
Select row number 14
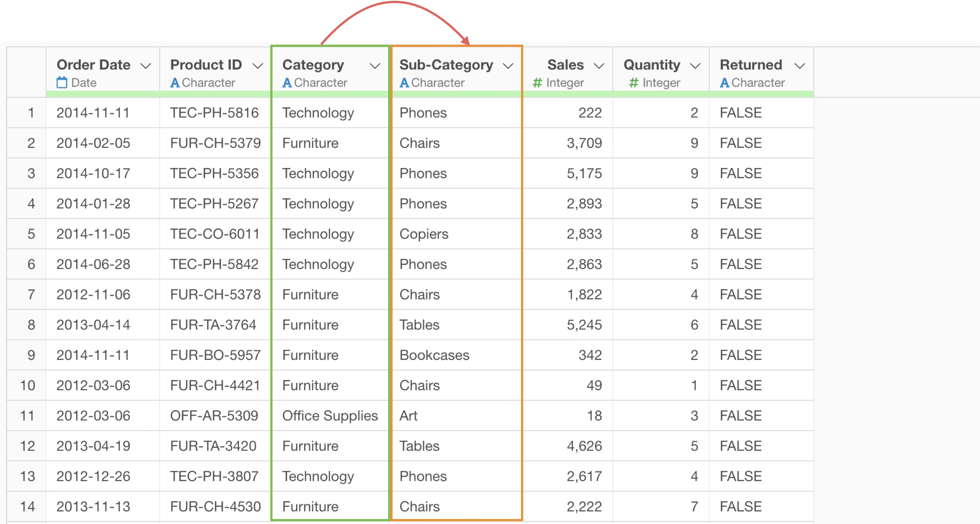pos(27,506)
